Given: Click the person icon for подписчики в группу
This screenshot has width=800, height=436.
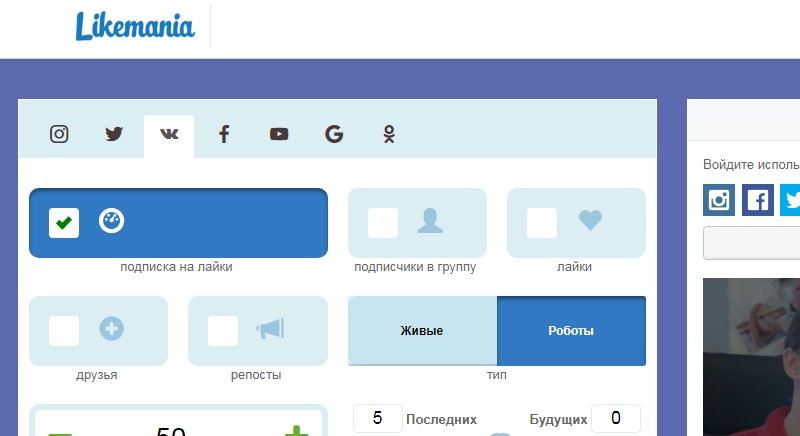Looking at the screenshot, I should coord(430,221).
